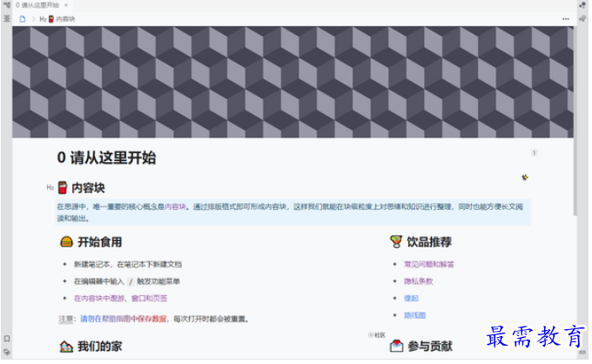Click the cocktail emoji beside 饮品推荐

tap(397, 242)
